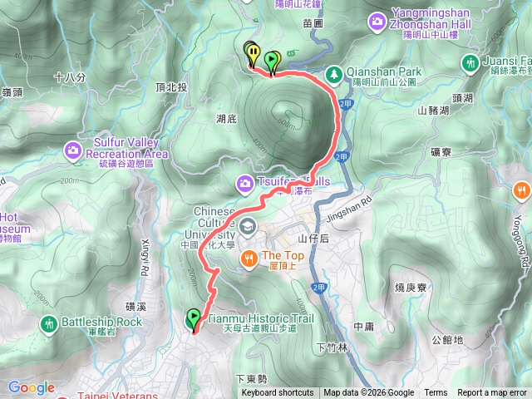Select the Chinese Culture University icon
Image resolution: width=532 pixels, height=399 pixels.
248,227
